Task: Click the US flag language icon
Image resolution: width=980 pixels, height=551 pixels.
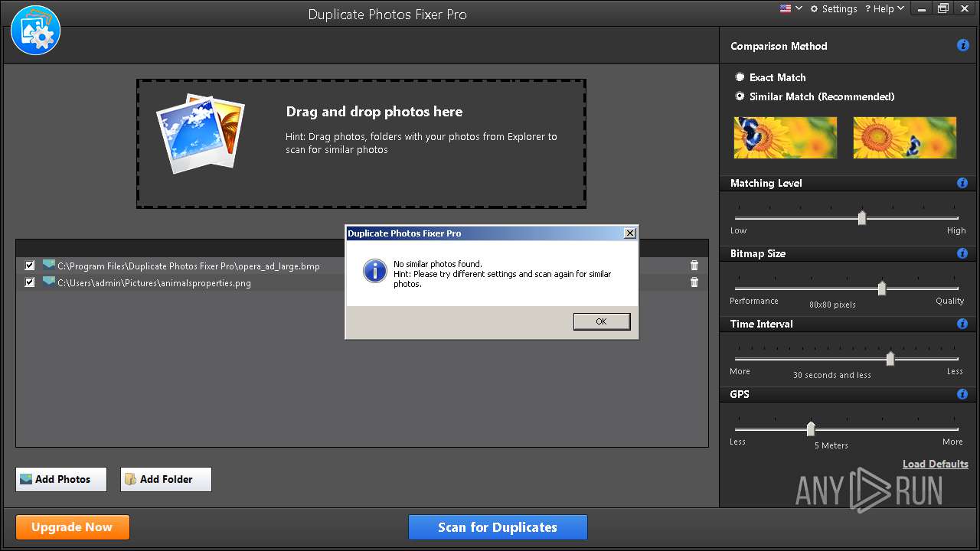Action: [x=786, y=8]
